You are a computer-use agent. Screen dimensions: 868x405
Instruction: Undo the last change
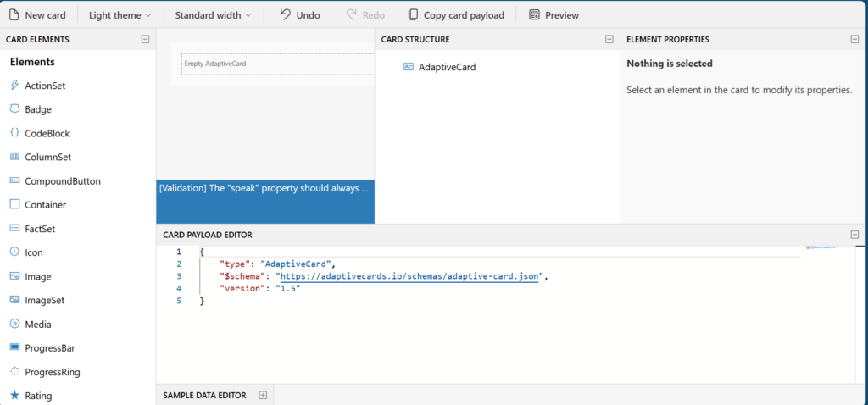pyautogui.click(x=300, y=15)
